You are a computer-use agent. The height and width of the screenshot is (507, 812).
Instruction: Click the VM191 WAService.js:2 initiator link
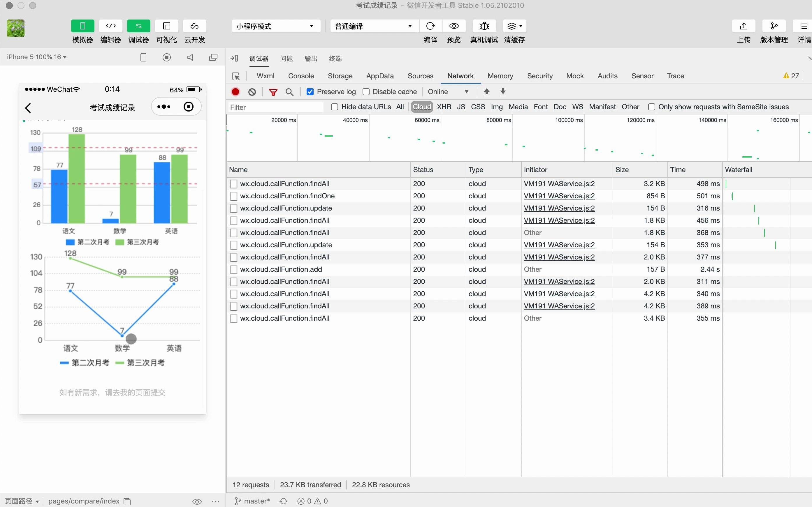559,183
